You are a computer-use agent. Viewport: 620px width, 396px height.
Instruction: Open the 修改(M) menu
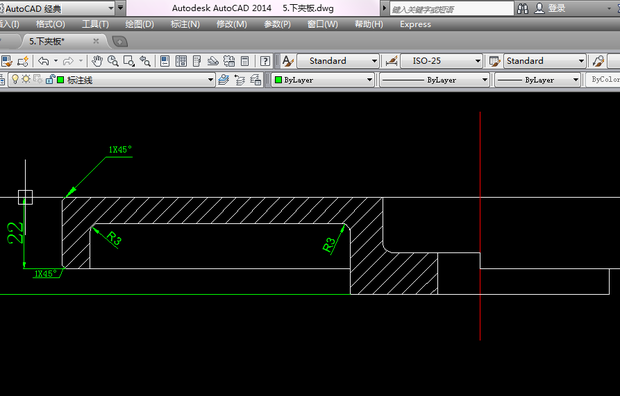point(231,24)
